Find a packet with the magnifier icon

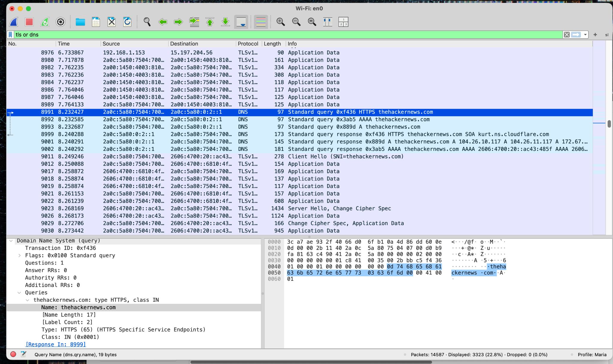147,22
